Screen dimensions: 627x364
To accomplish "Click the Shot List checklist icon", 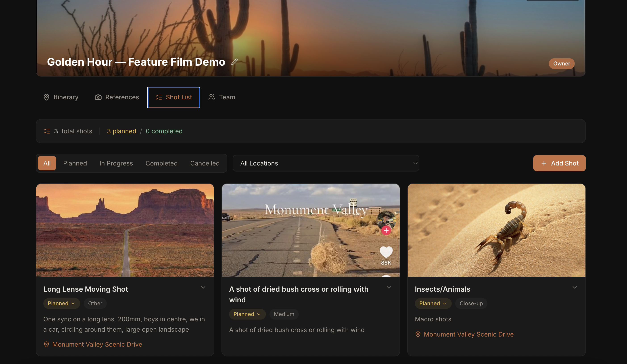I will pyautogui.click(x=159, y=97).
